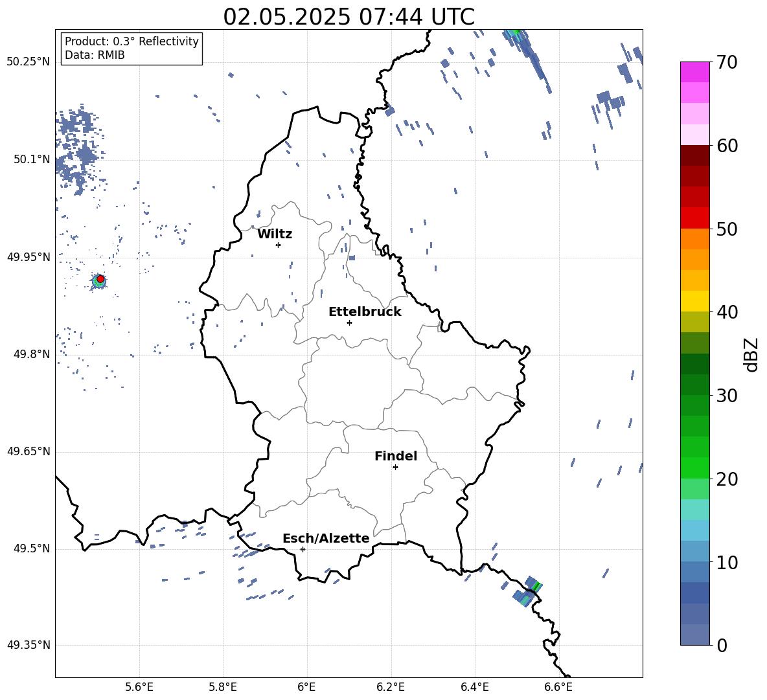Pick the dark green colorbar segment above 30
The height and width of the screenshot is (700, 767).
695,385
